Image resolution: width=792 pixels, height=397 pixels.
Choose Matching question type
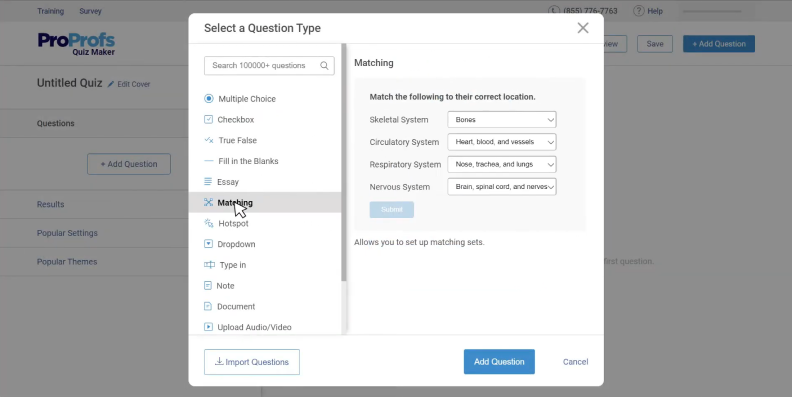[265, 202]
